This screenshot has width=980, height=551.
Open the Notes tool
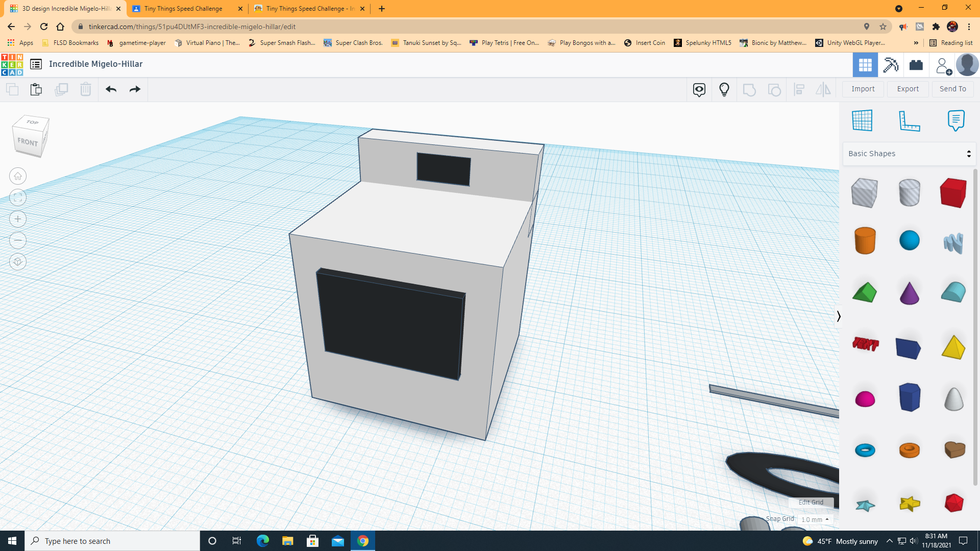pyautogui.click(x=956, y=120)
